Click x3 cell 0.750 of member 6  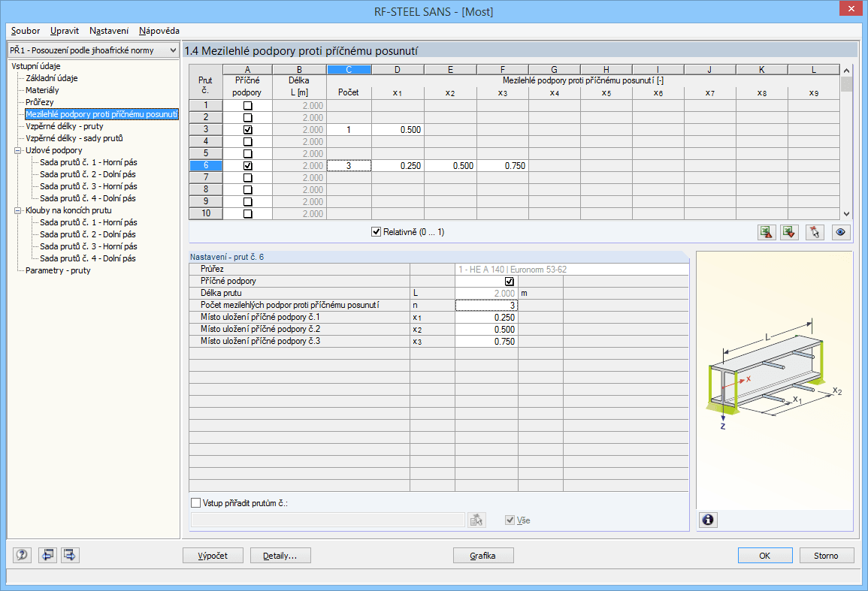(x=503, y=165)
